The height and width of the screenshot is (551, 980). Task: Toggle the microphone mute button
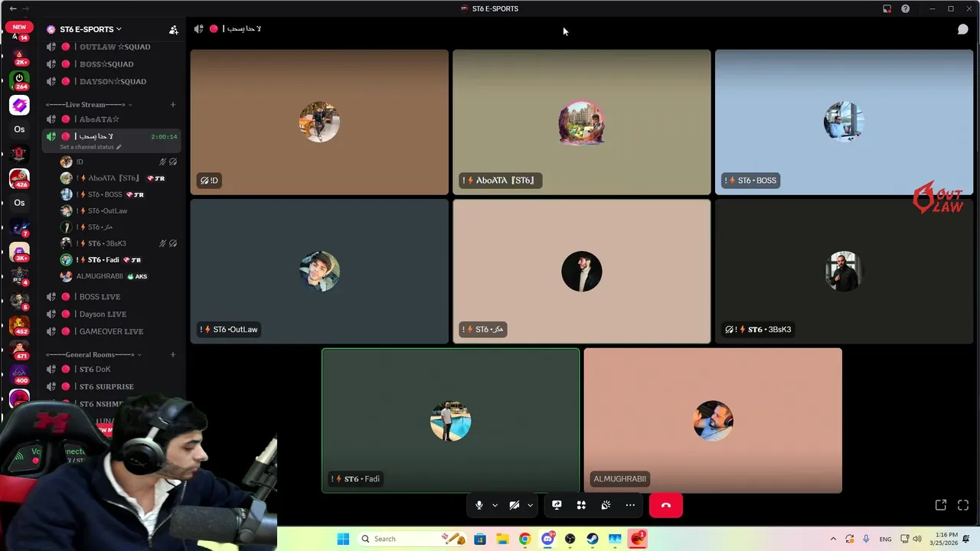pyautogui.click(x=479, y=505)
